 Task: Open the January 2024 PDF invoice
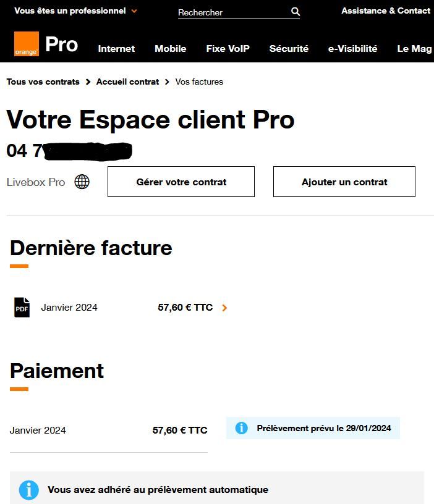pos(69,307)
